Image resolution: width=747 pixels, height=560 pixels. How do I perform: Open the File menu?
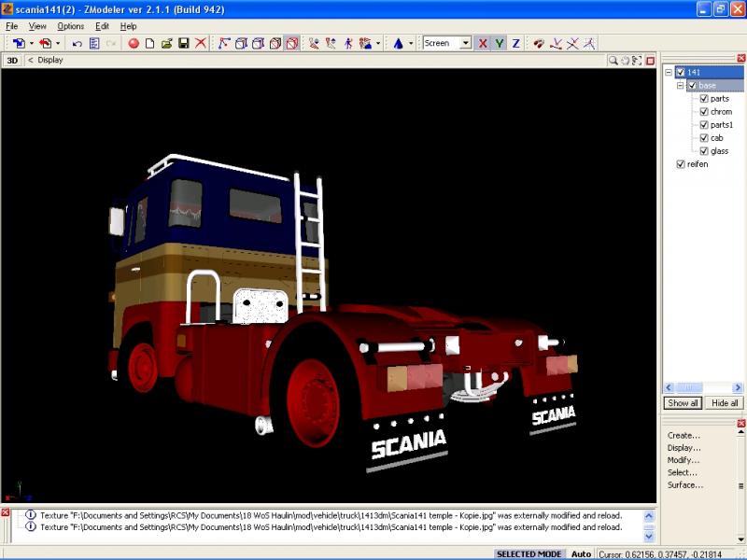[x=12, y=26]
